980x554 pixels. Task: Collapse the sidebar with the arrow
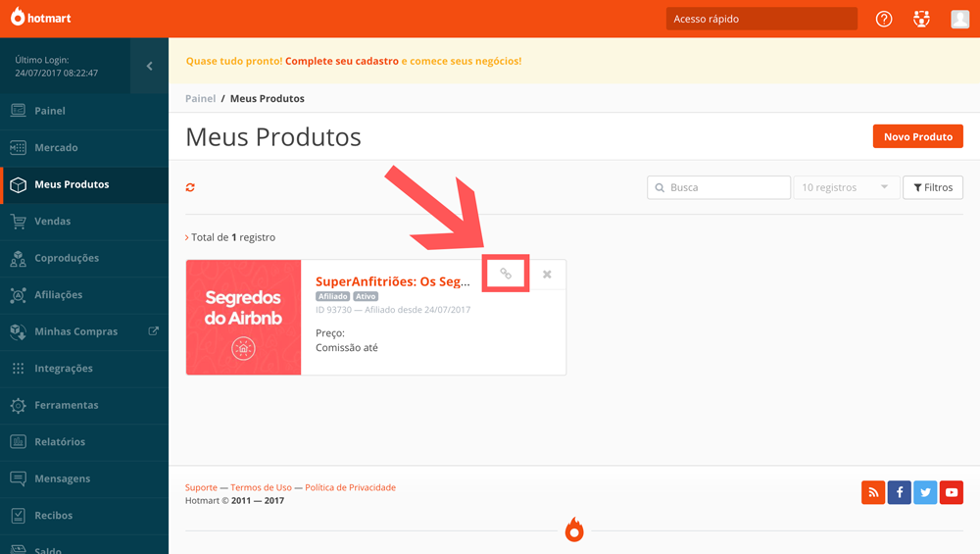click(149, 66)
